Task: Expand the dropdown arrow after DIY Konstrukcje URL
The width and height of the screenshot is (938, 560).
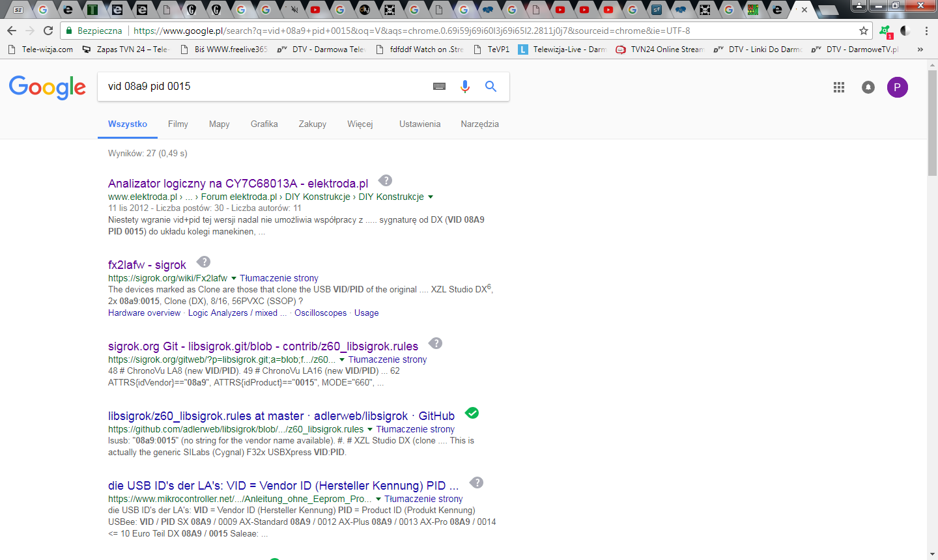Action: (x=431, y=197)
